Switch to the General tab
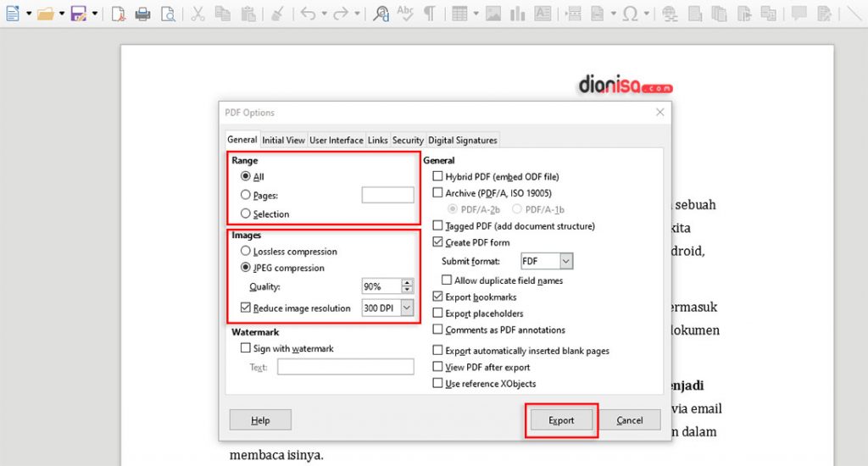The height and width of the screenshot is (466, 868). pyautogui.click(x=242, y=140)
